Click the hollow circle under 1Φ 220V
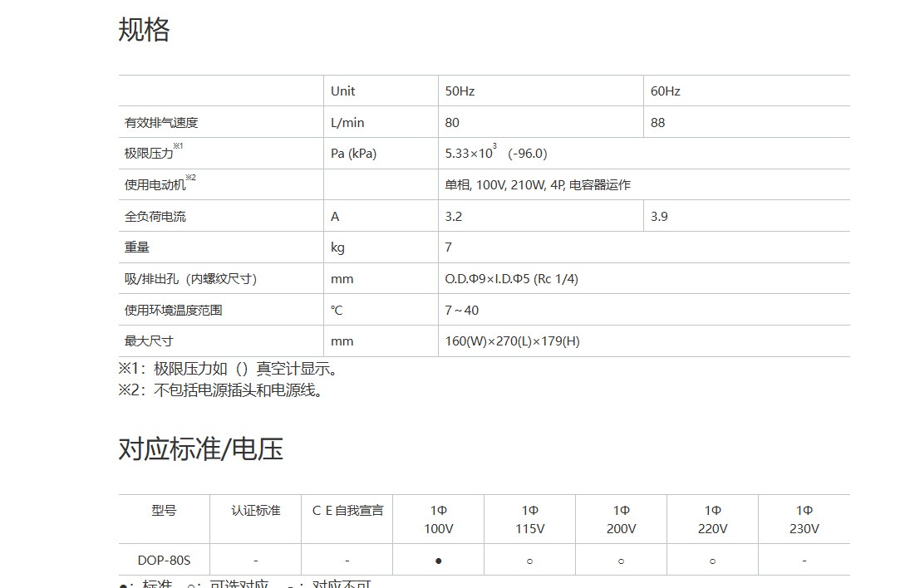Viewport: 910px width, 588px height. point(712,561)
